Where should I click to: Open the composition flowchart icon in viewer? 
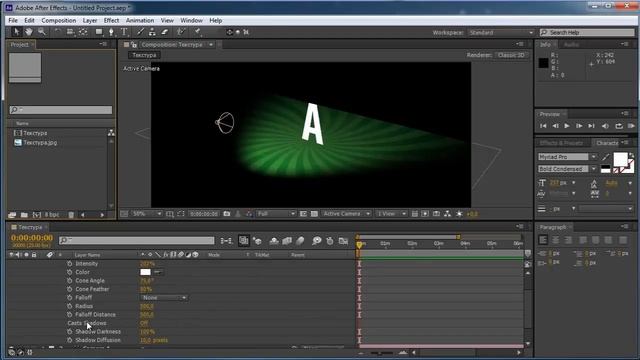click(x=447, y=214)
